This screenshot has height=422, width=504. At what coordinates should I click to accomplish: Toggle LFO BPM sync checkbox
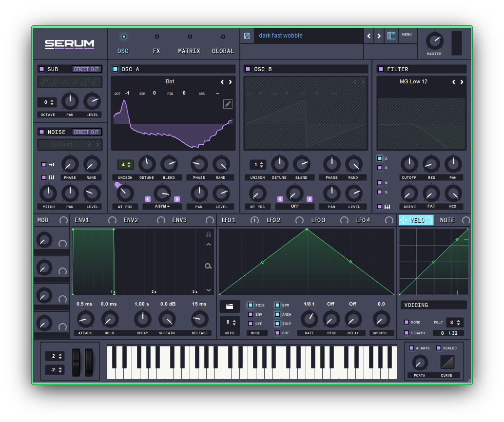click(x=277, y=305)
